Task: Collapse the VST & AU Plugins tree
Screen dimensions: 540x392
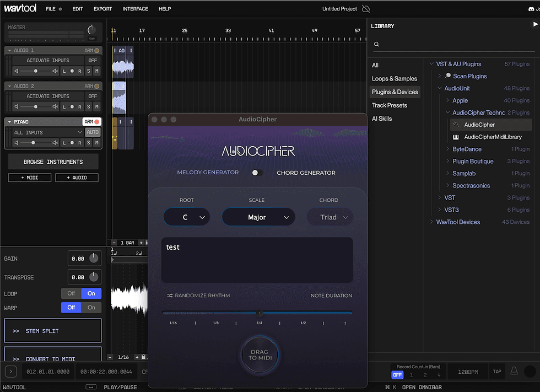Action: 431,64
